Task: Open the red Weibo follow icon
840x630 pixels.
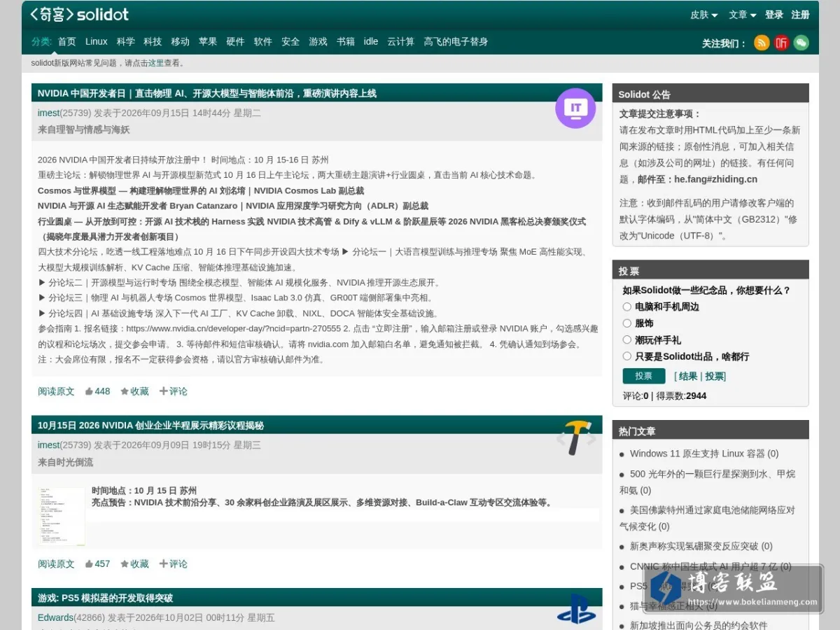Action: [x=781, y=43]
